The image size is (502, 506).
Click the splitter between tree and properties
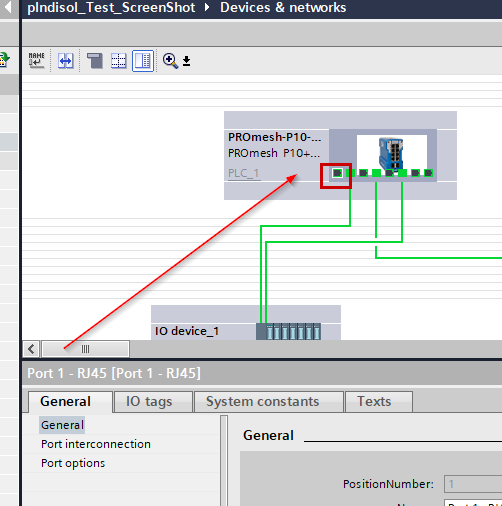pyautogui.click(x=224, y=460)
